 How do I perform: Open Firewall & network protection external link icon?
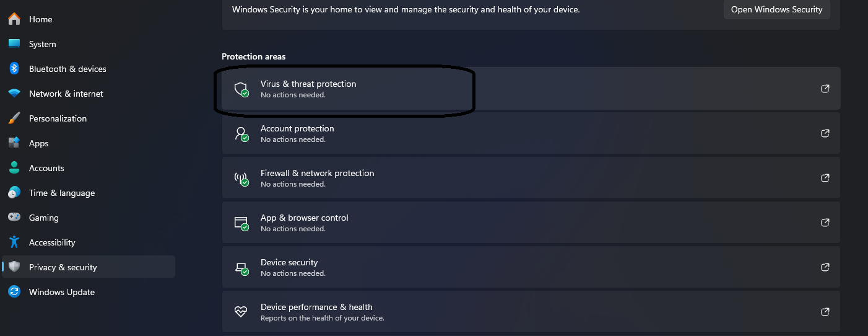[x=825, y=178]
